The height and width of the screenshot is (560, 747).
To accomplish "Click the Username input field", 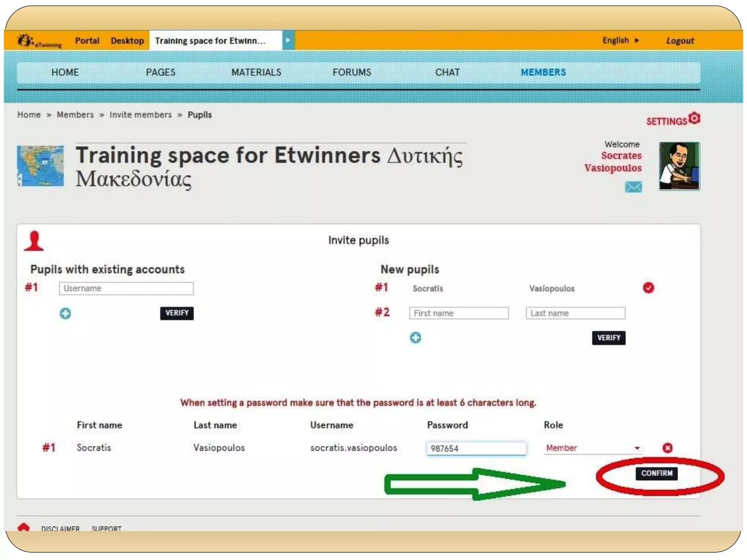I will (x=126, y=288).
